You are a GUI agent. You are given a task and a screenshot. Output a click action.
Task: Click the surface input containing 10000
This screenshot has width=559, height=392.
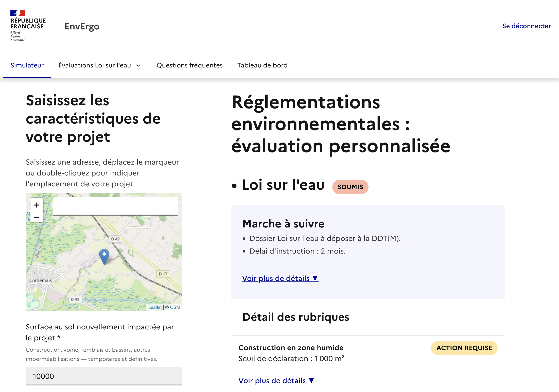click(x=104, y=376)
